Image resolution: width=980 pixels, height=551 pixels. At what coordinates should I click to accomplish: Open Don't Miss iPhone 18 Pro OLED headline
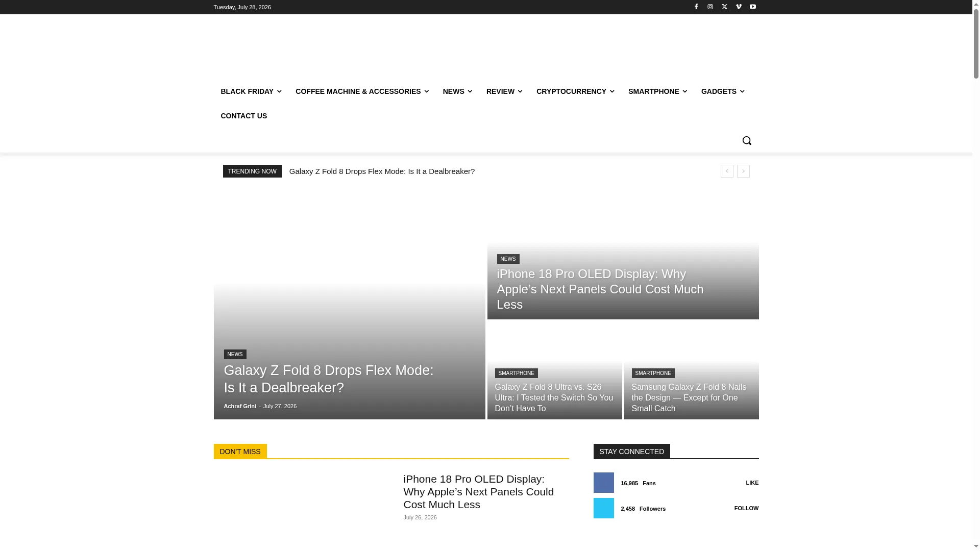478,492
